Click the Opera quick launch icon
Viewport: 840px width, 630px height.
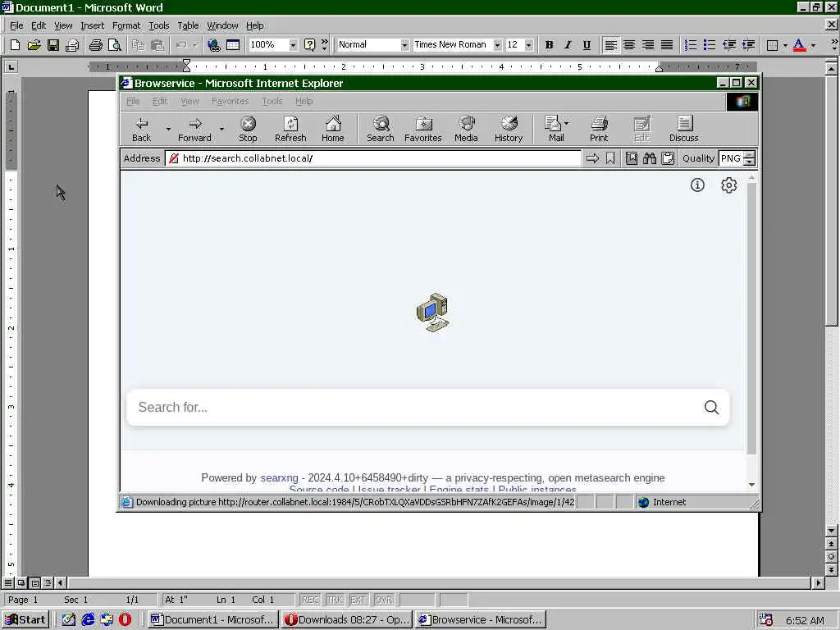pos(125,620)
